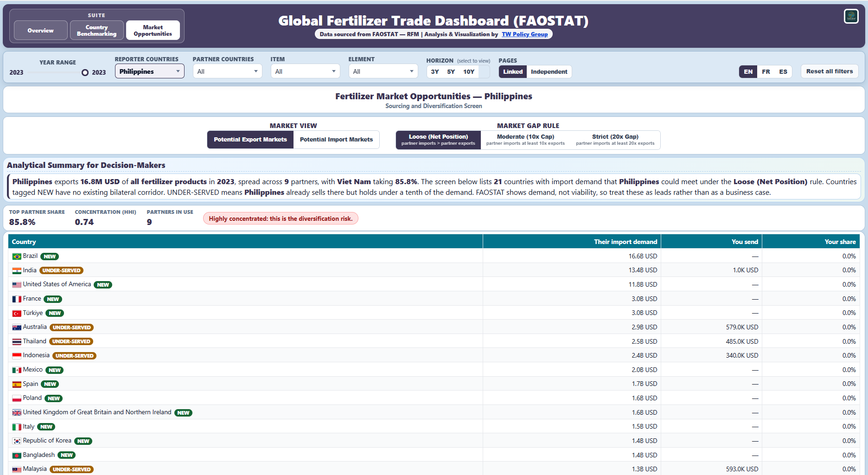Viewport: 868px width, 475px height.
Task: Click Reset all filters button
Action: point(830,71)
